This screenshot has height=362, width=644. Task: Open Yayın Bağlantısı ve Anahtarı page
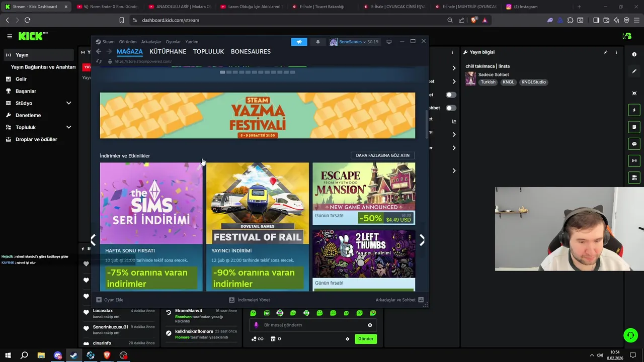pos(43,67)
